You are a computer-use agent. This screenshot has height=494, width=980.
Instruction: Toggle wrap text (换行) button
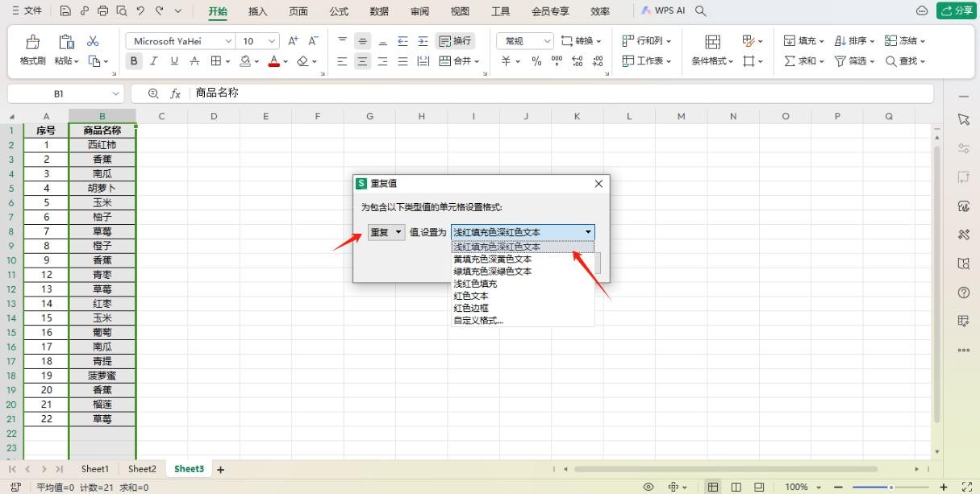(x=455, y=41)
